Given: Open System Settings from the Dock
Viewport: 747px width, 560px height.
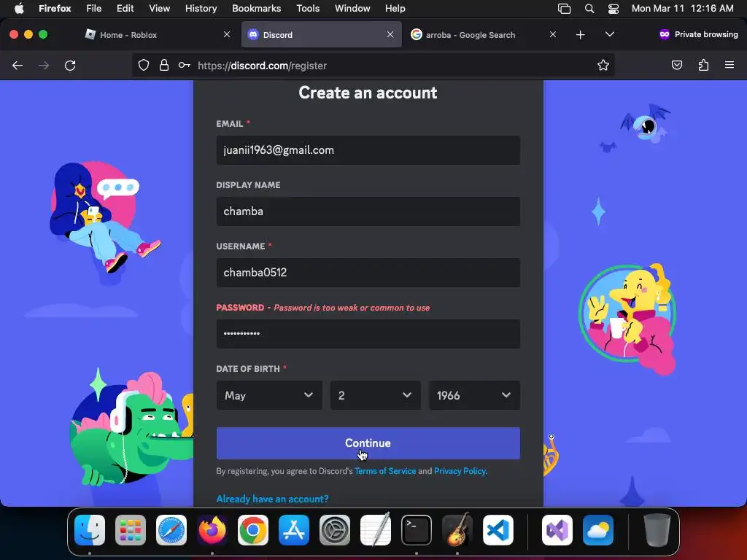Looking at the screenshot, I should click(x=334, y=530).
